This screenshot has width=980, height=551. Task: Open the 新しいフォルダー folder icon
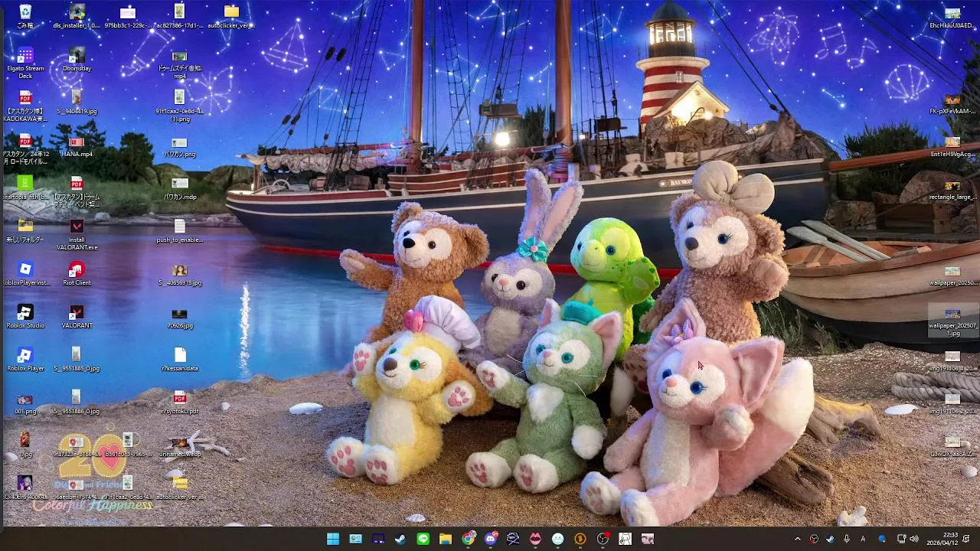point(25,231)
